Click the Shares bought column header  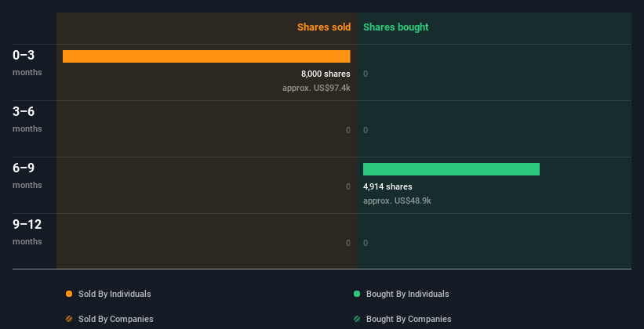click(396, 27)
